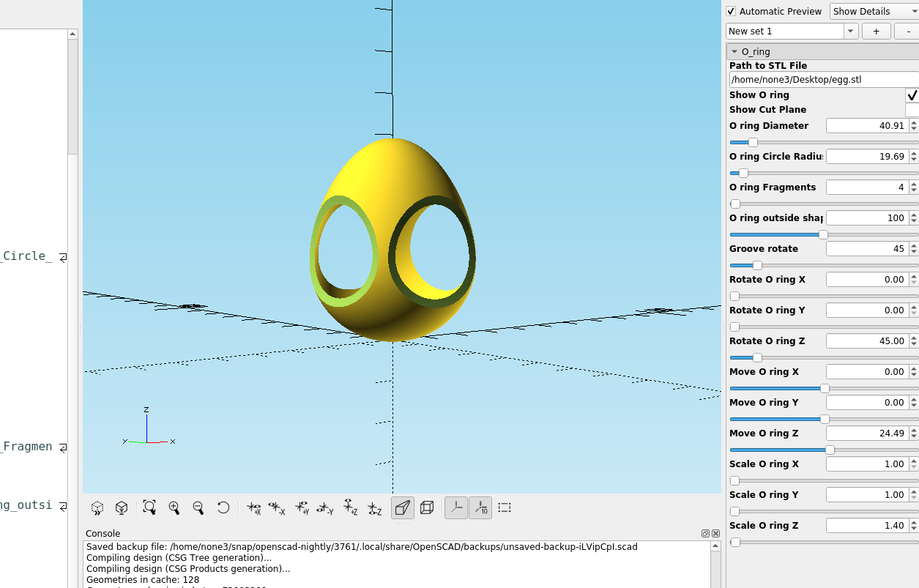Screen dimensions: 919x588
Task: Click the Rotate O ring Y slider handle
Action: [x=734, y=327]
